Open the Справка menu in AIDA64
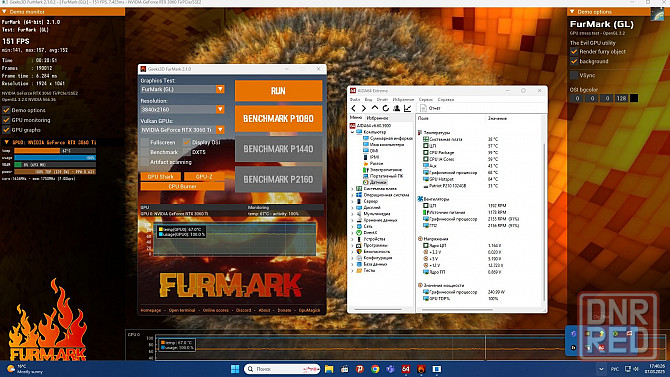 coord(446,100)
